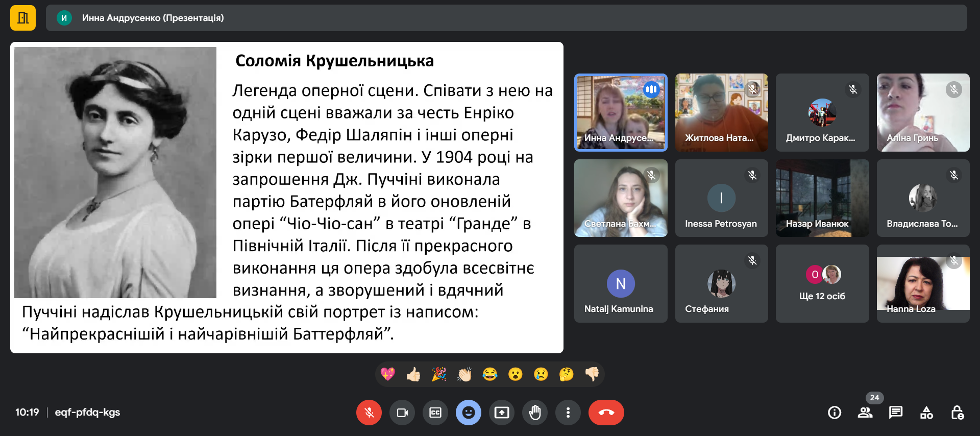Viewport: 980px width, 436px height.
Task: Open the more options three-dot menu
Action: pos(568,413)
